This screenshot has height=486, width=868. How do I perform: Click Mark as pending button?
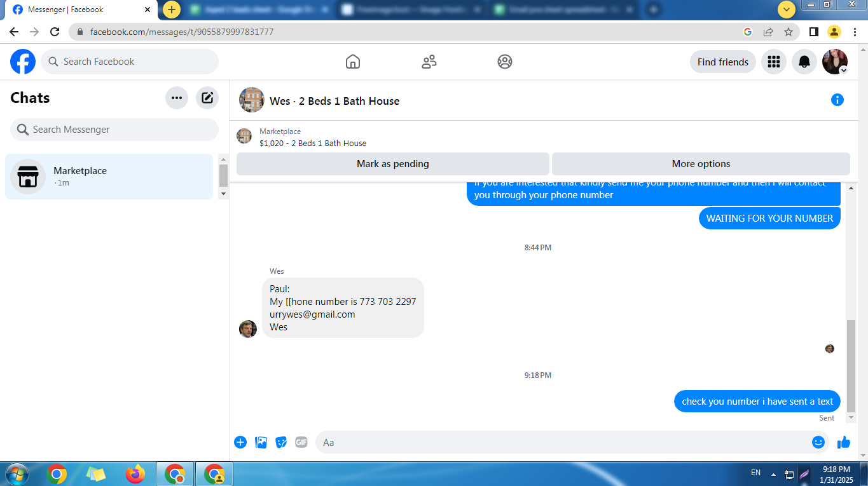(393, 164)
